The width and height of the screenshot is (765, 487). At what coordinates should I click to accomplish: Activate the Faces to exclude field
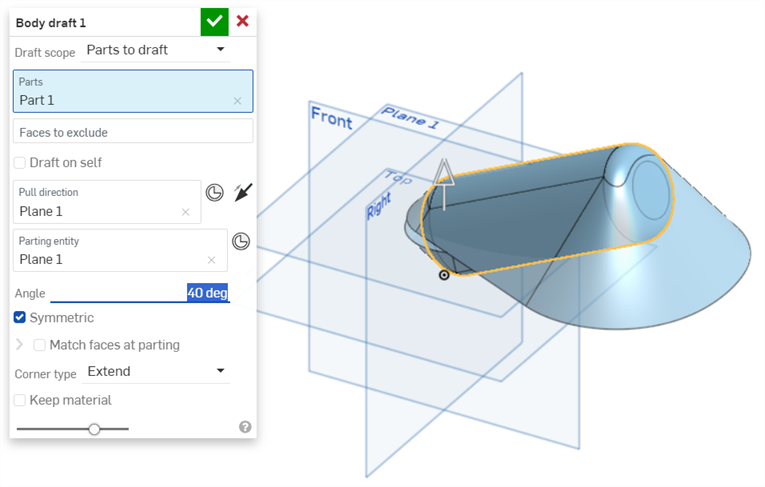133,132
